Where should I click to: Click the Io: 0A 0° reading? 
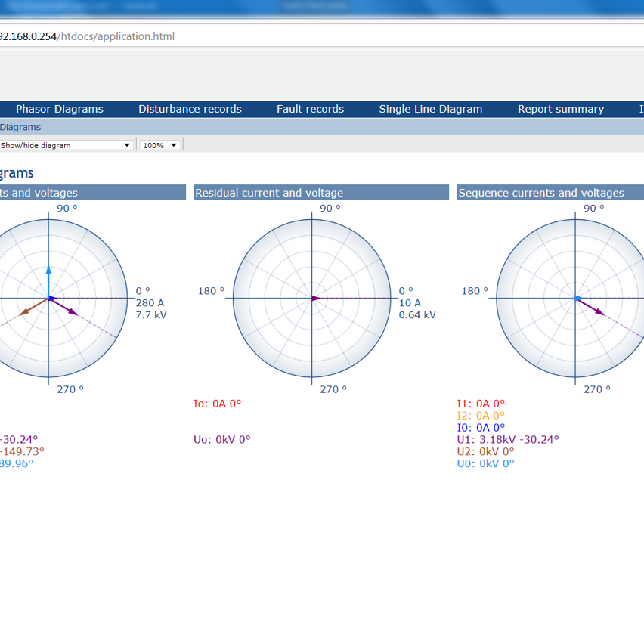(x=217, y=404)
